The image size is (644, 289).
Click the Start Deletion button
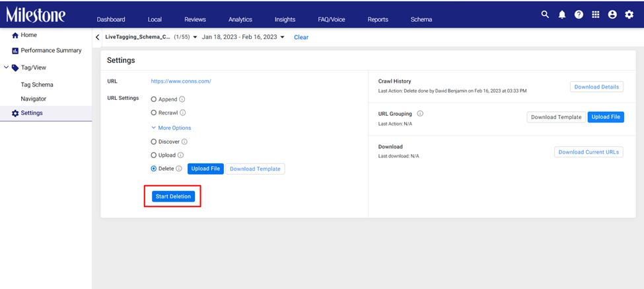point(173,196)
